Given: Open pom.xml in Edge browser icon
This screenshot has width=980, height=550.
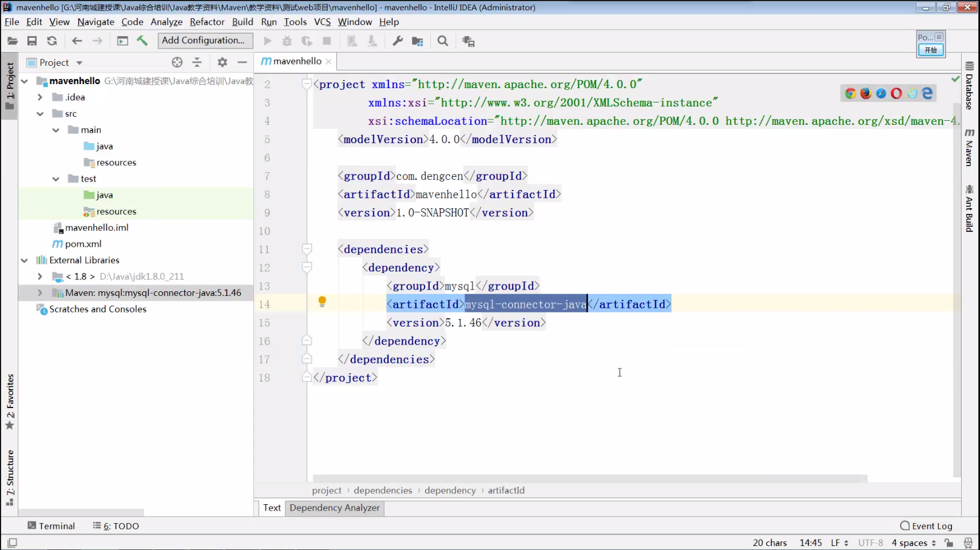Looking at the screenshot, I should click(927, 93).
